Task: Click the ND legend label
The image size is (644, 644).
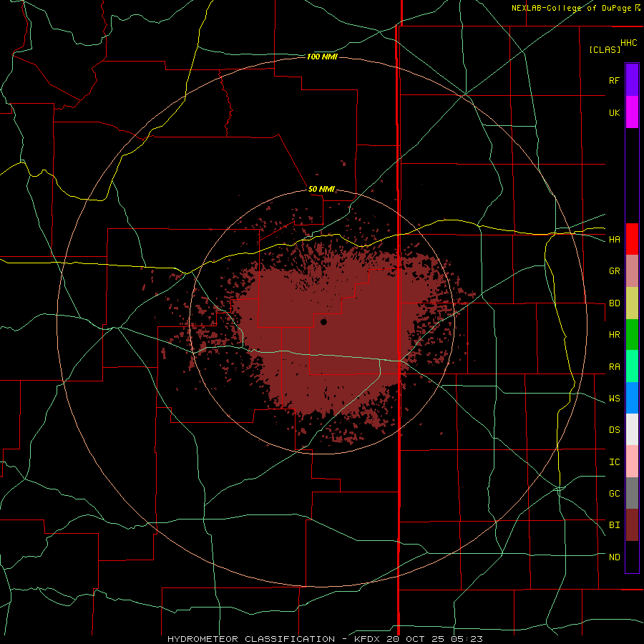Action: click(614, 557)
